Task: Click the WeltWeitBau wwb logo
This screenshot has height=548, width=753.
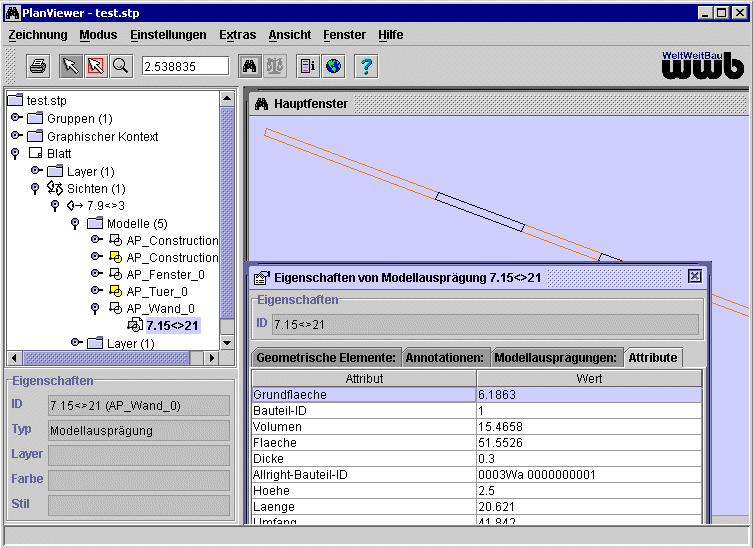Action: coord(703,65)
